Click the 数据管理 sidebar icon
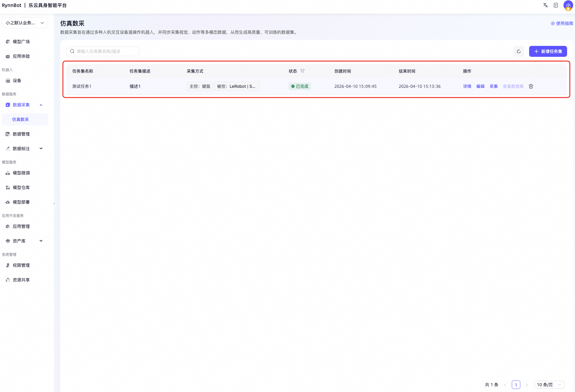Screen dimensions: 575x392 coord(8,134)
